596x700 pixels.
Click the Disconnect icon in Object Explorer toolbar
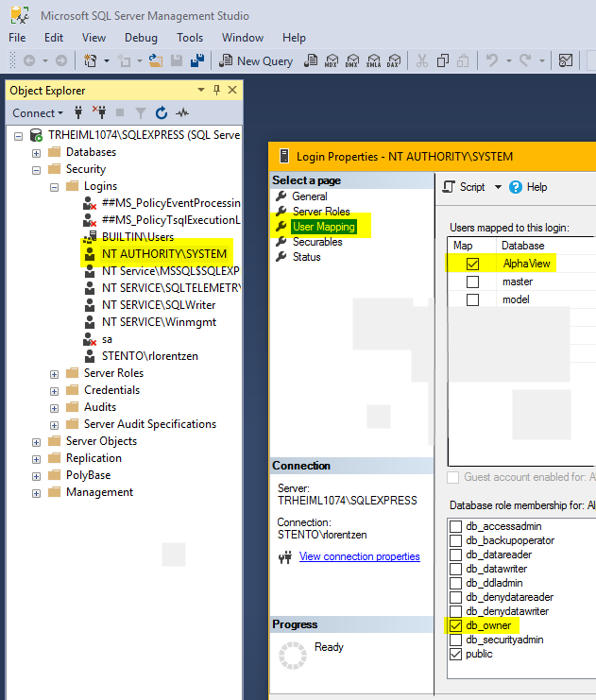click(x=99, y=113)
